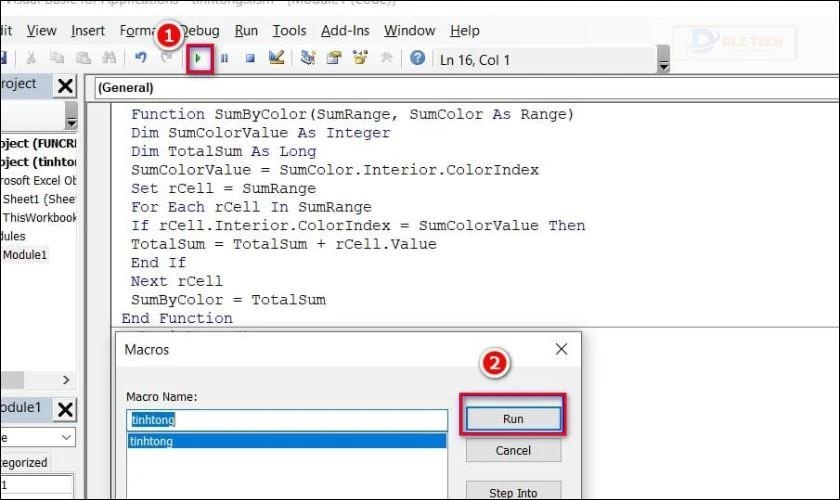This screenshot has width=840, height=500.
Task: Click the Macro Name input field
Action: point(287,420)
